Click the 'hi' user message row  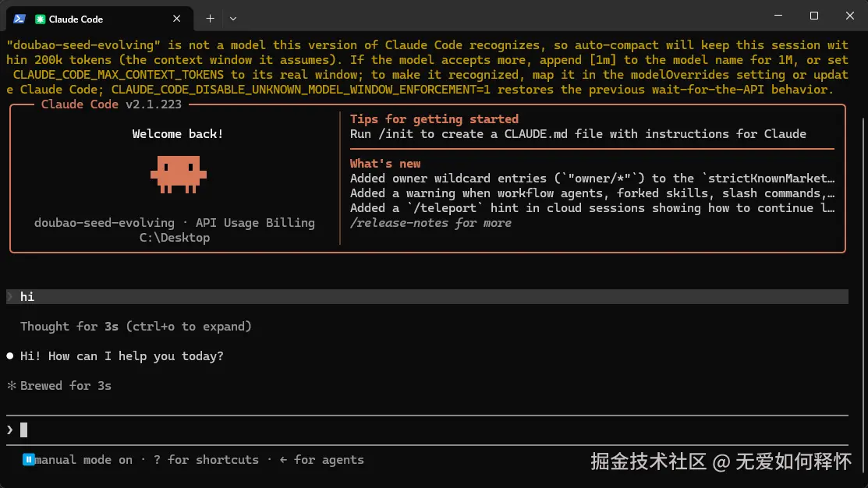click(427, 296)
